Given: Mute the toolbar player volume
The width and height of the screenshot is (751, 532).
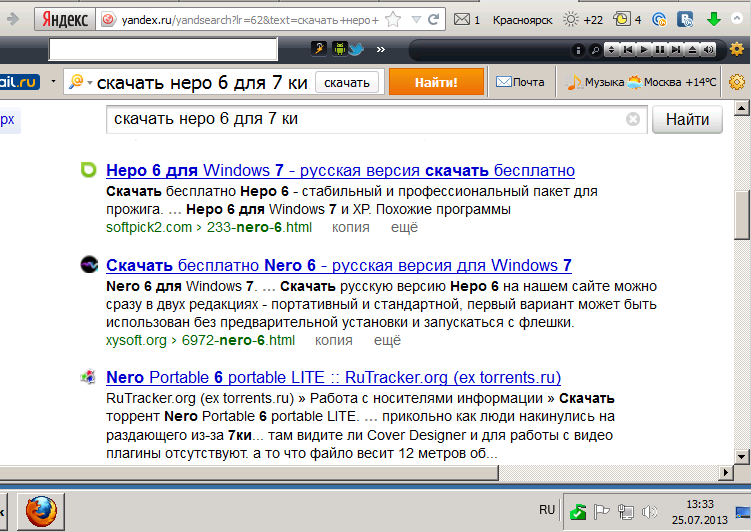Looking at the screenshot, I should (x=708, y=49).
